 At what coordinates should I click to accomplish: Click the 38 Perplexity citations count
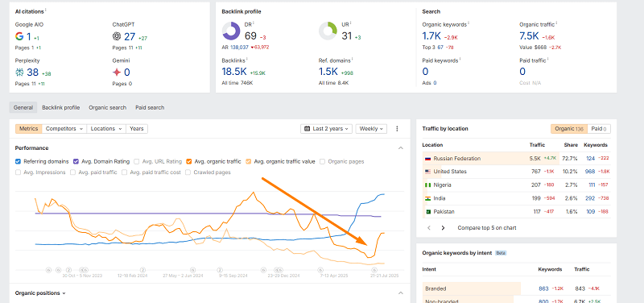point(32,73)
